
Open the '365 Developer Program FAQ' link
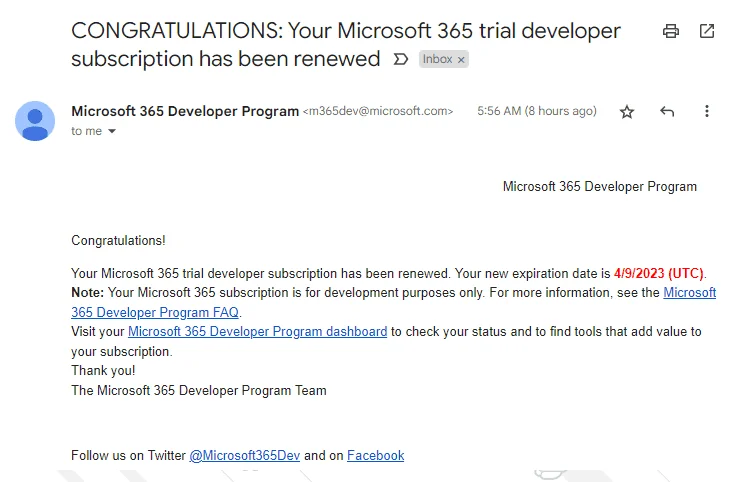click(x=155, y=312)
